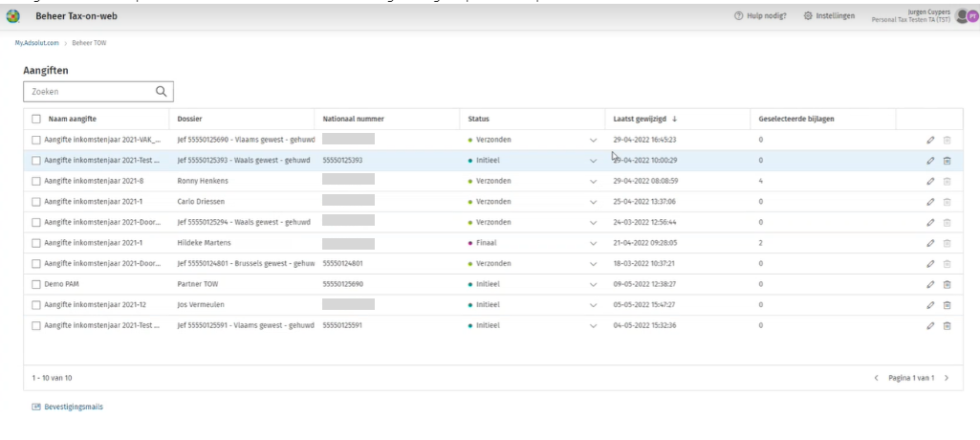Check the box for dossier Jef 55550125393
This screenshot has height=440, width=980.
(36, 161)
